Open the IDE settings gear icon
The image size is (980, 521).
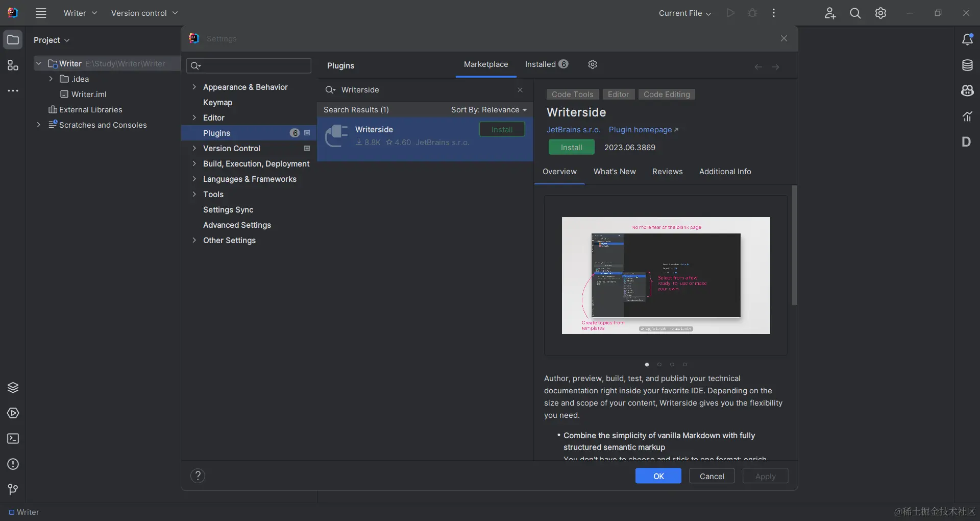pos(880,13)
